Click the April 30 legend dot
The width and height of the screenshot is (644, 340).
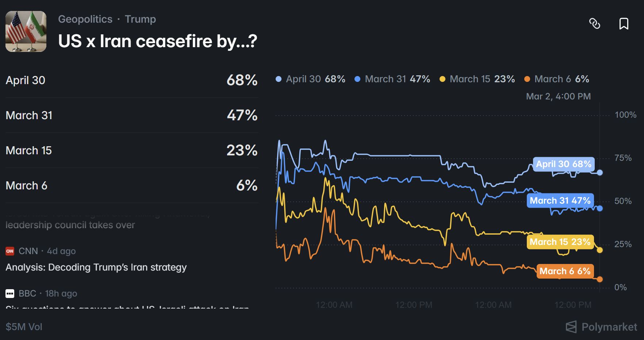(x=279, y=79)
